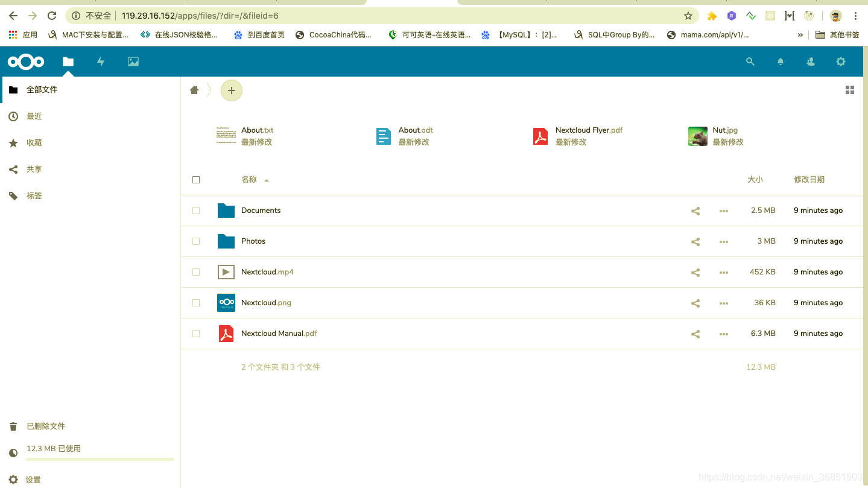
Task: Open the 应用 apps shortcut
Action: pyautogui.click(x=23, y=35)
